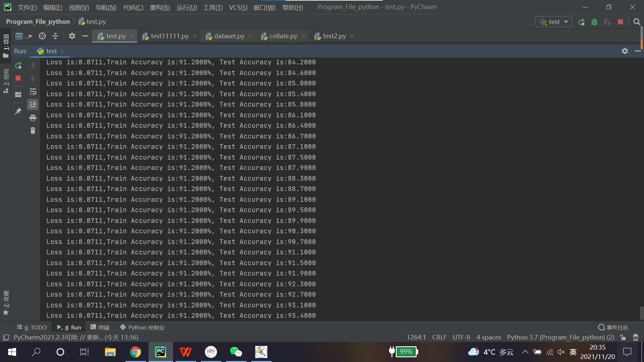Clear all console output with trash icon
Image resolution: width=644 pixels, height=362 pixels.
33,131
